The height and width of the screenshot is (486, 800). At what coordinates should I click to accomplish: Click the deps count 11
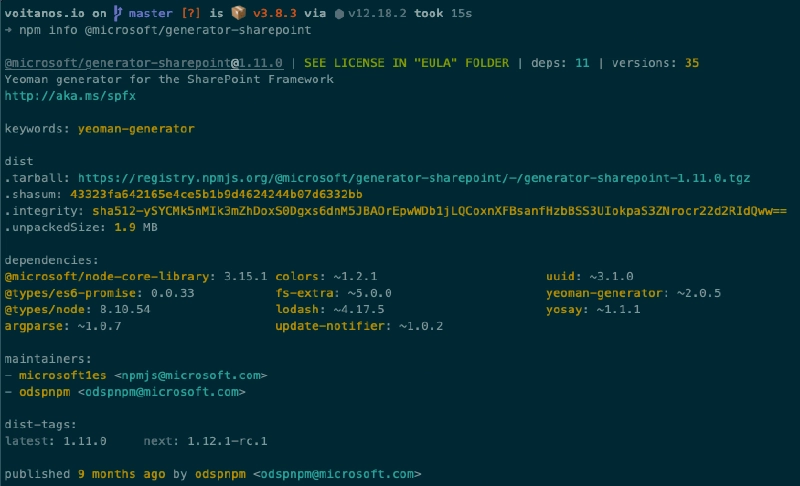tap(582, 63)
